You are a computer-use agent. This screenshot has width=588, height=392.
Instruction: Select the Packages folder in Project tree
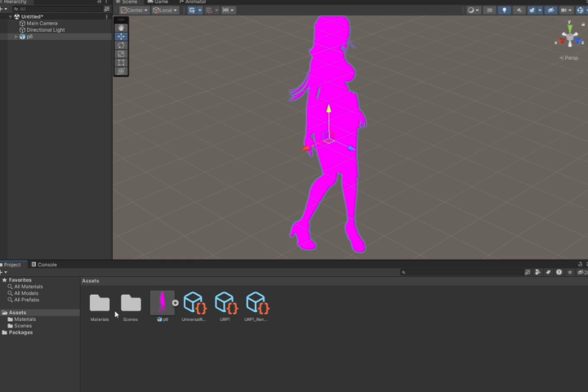click(x=20, y=332)
